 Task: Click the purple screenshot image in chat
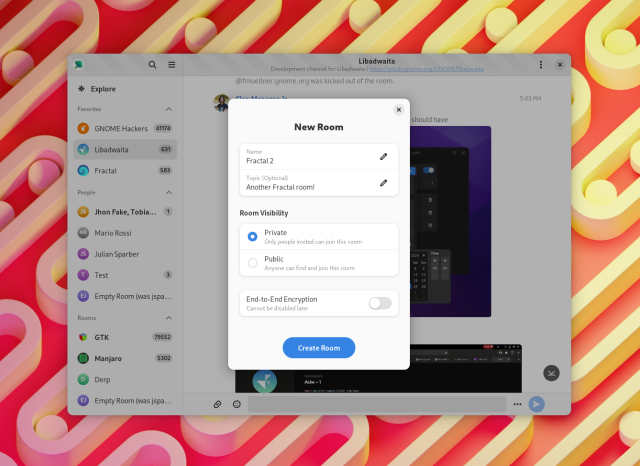[450, 221]
